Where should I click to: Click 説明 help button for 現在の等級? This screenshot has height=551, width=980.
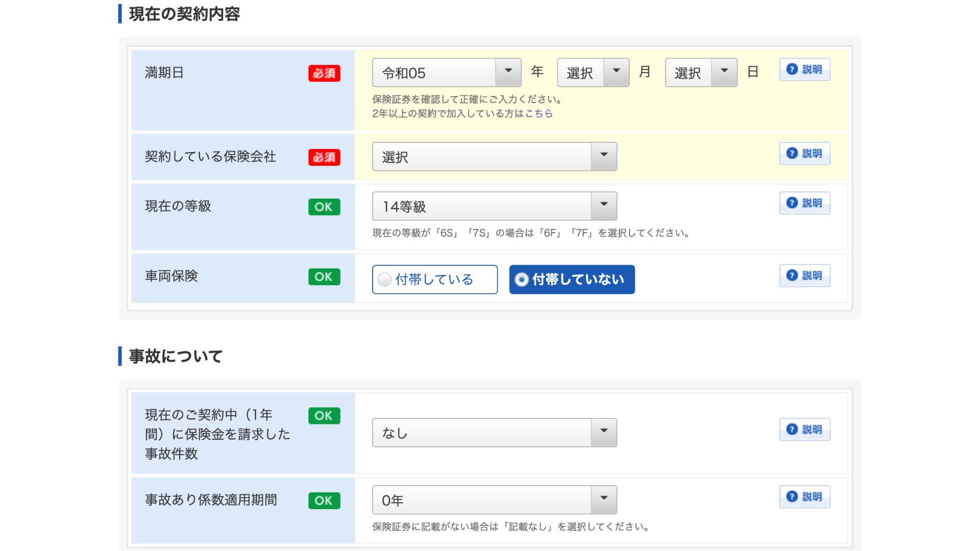point(805,203)
